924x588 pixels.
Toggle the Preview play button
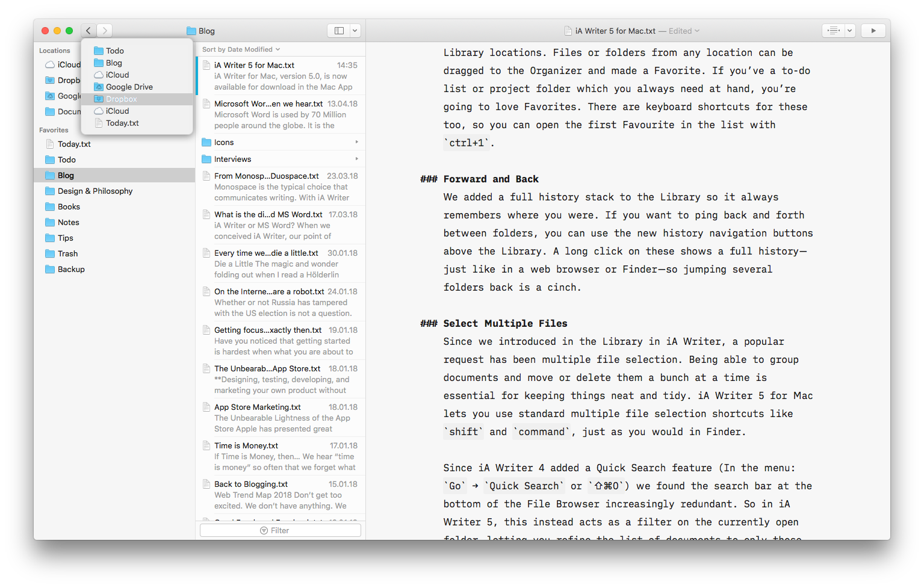873,31
